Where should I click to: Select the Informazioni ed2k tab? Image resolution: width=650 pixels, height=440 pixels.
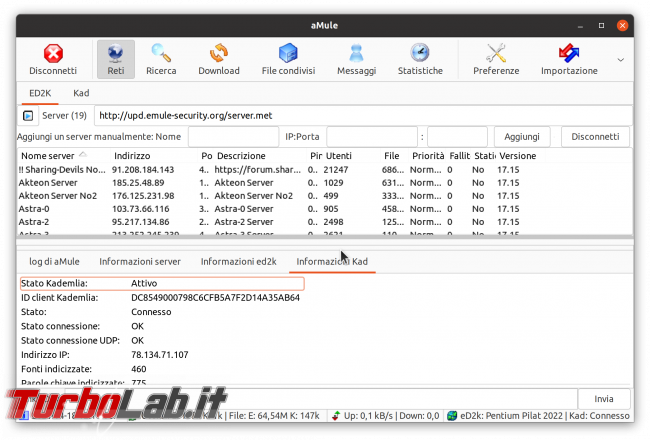238,262
